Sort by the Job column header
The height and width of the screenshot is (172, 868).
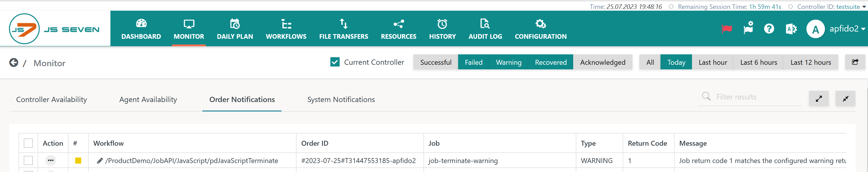(x=434, y=143)
